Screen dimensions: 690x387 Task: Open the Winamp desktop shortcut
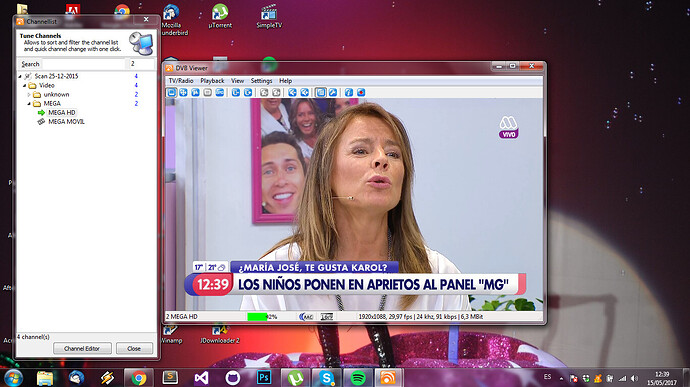(x=171, y=335)
